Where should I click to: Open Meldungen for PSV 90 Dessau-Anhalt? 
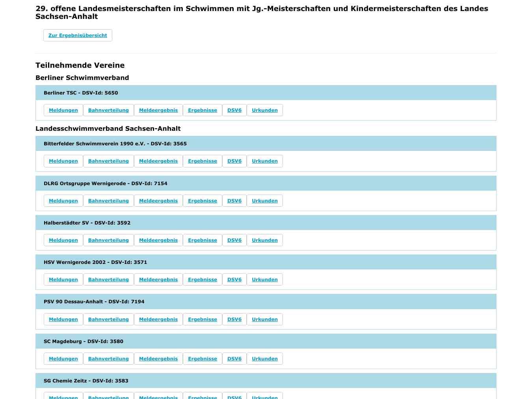(x=63, y=319)
